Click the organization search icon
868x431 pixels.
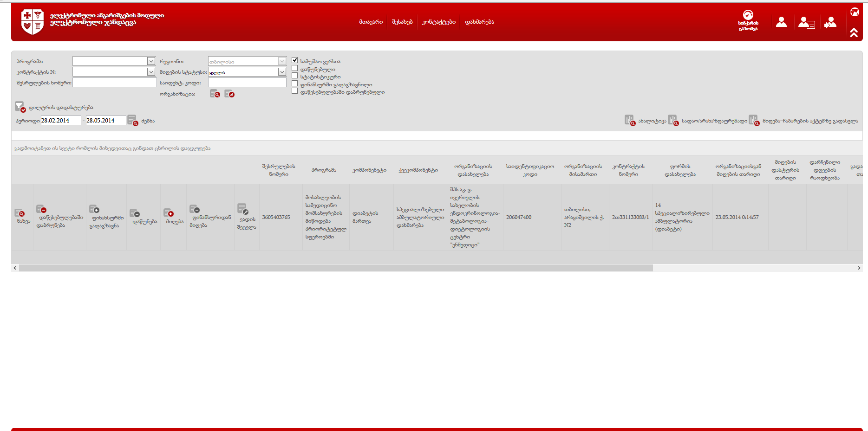click(215, 94)
